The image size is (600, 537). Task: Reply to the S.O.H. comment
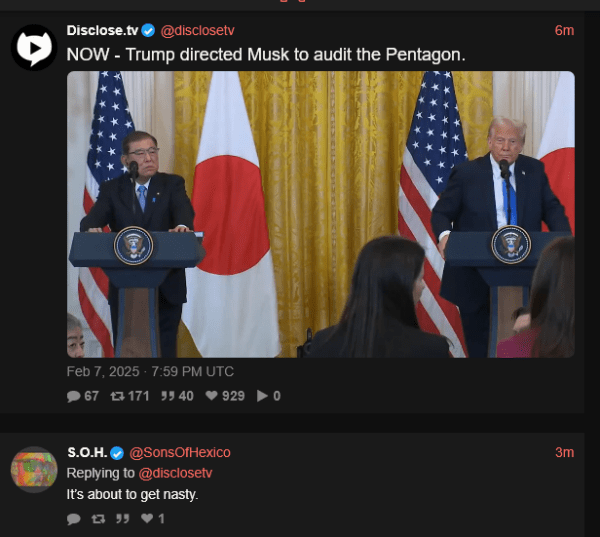[73, 519]
